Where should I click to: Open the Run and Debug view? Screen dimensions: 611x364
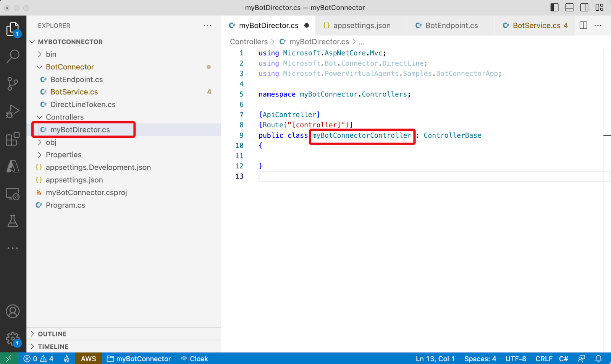pyautogui.click(x=13, y=111)
